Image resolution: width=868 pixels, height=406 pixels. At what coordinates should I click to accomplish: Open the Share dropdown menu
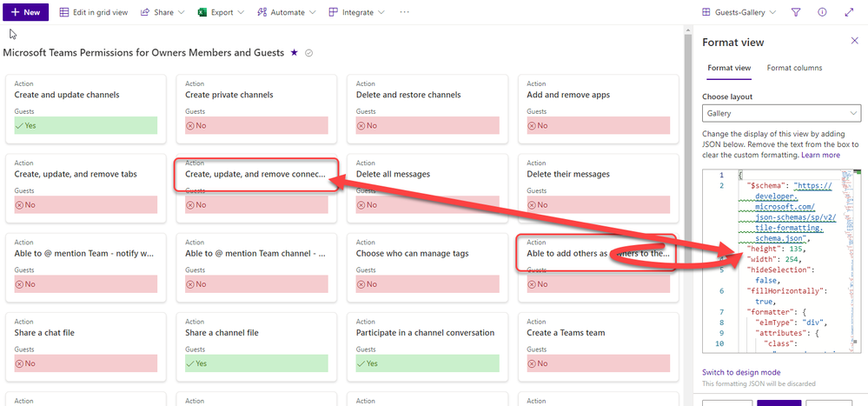(x=164, y=12)
